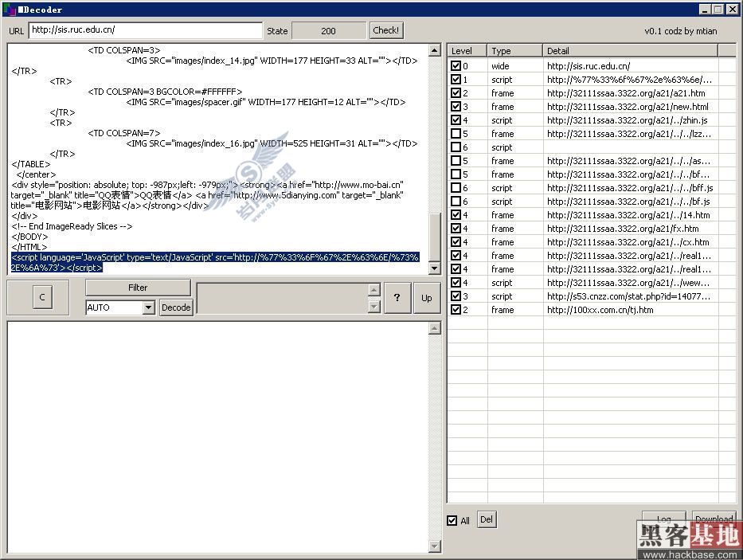Select the http://sis.ruc.edu.cn/ detail cell
This screenshot has height=560, width=743.
[x=630, y=66]
